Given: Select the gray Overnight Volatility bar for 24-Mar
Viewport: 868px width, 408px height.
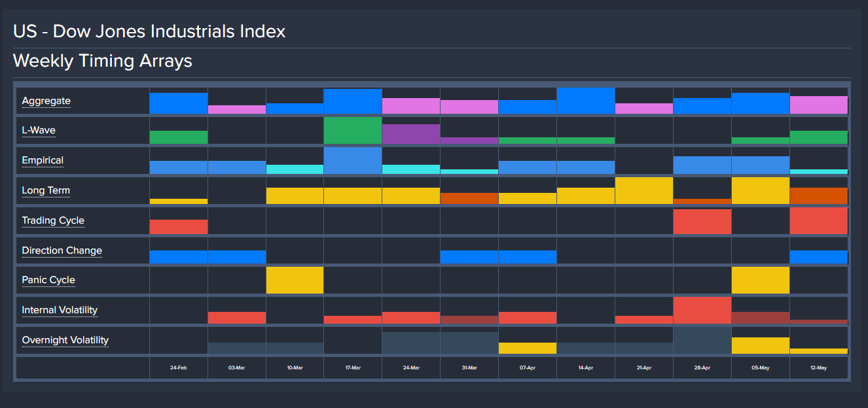Looking at the screenshot, I should click(x=411, y=343).
